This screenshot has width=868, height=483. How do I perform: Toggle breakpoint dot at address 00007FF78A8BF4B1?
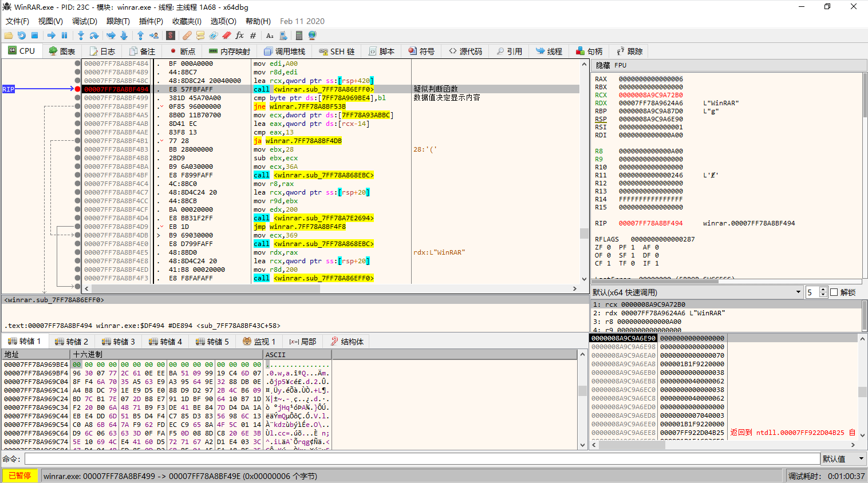tap(77, 141)
